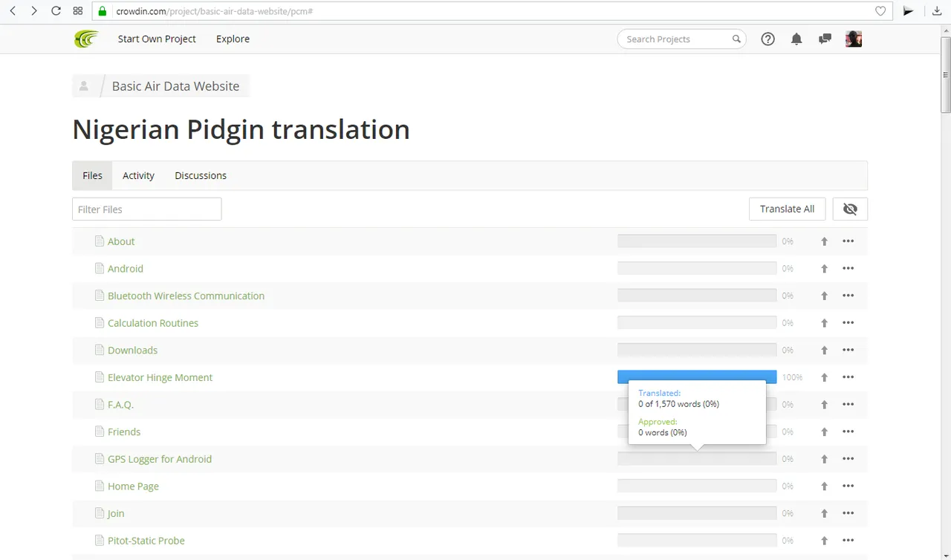The width and height of the screenshot is (951, 560).
Task: Open the Elevator Hinge Moment file
Action: (x=160, y=377)
